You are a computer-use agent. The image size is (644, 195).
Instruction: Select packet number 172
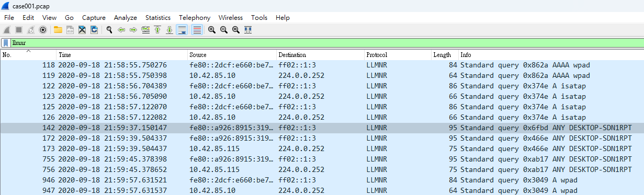(322, 139)
